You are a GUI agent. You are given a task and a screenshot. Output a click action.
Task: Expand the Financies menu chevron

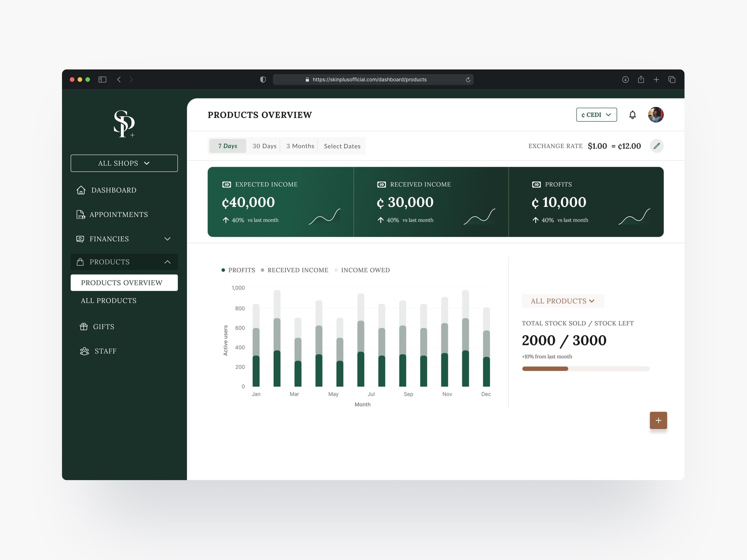pyautogui.click(x=167, y=239)
